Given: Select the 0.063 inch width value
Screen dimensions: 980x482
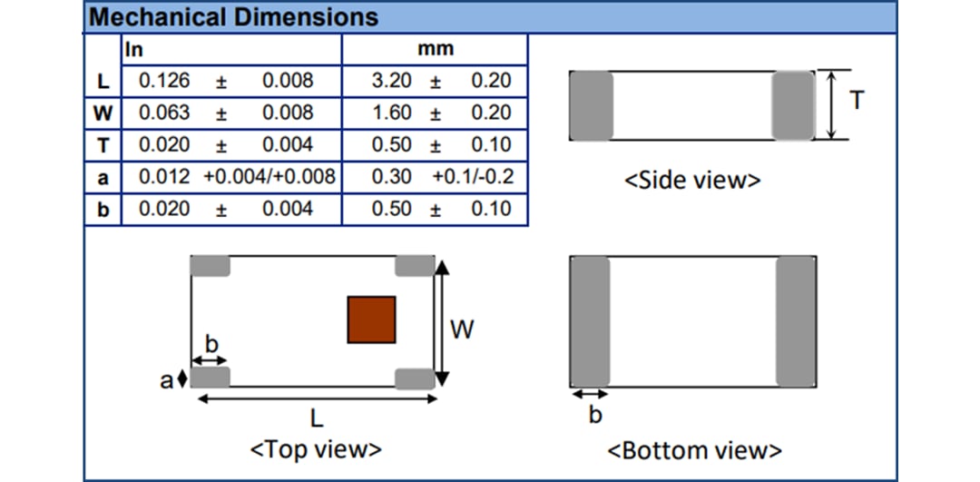Looking at the screenshot, I should pos(164,113).
